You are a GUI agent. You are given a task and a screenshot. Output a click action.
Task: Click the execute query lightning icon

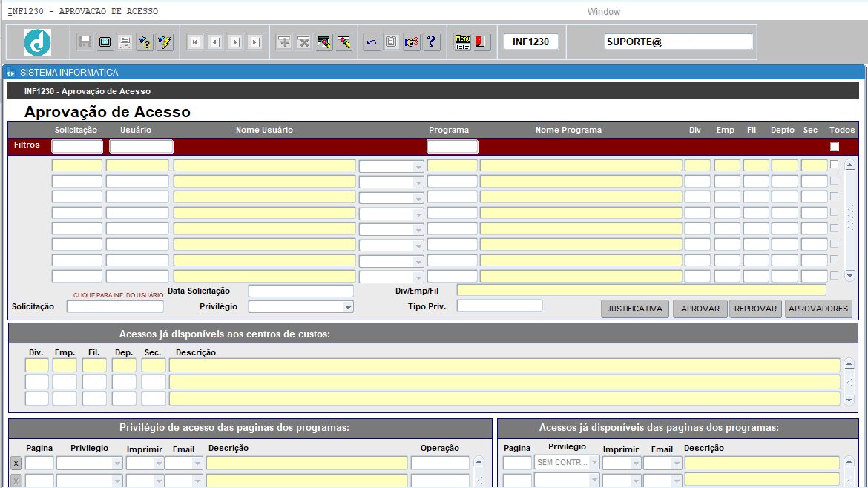coord(165,42)
